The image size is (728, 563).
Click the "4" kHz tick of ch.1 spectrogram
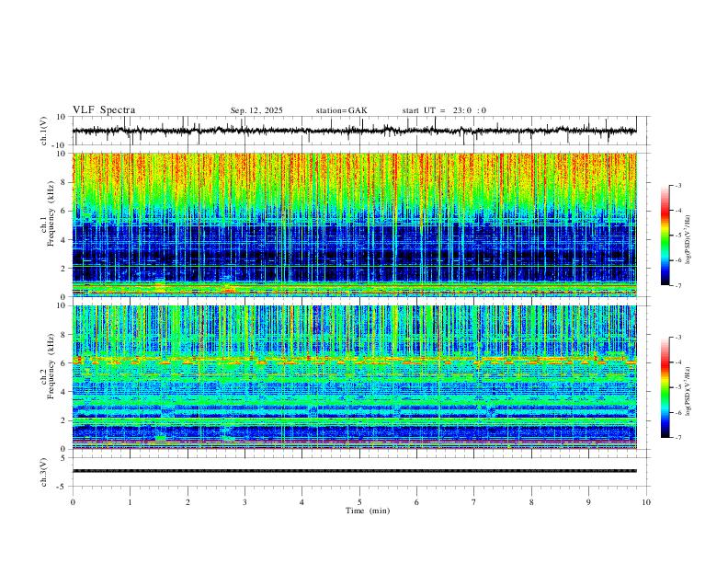click(63, 239)
